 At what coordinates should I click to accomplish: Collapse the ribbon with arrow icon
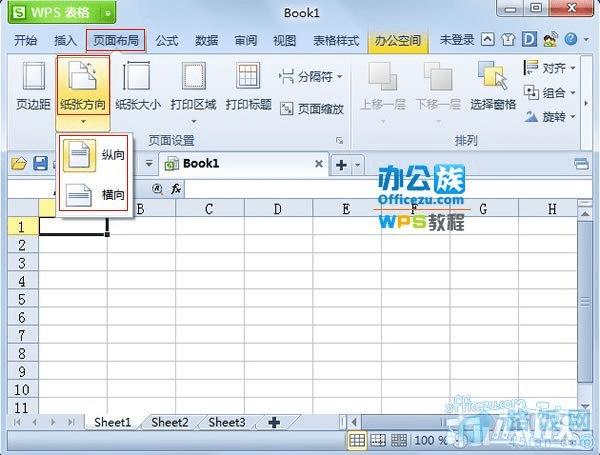click(x=487, y=39)
